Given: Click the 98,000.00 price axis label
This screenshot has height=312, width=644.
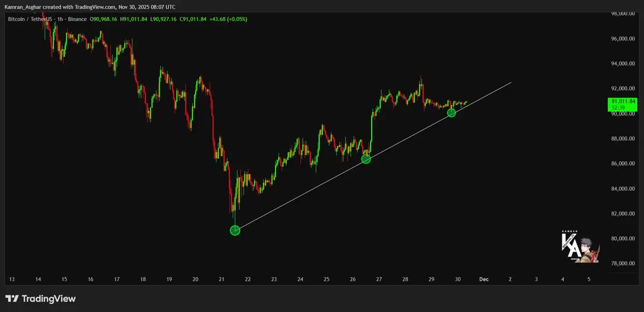Looking at the screenshot, I should pos(624,13).
